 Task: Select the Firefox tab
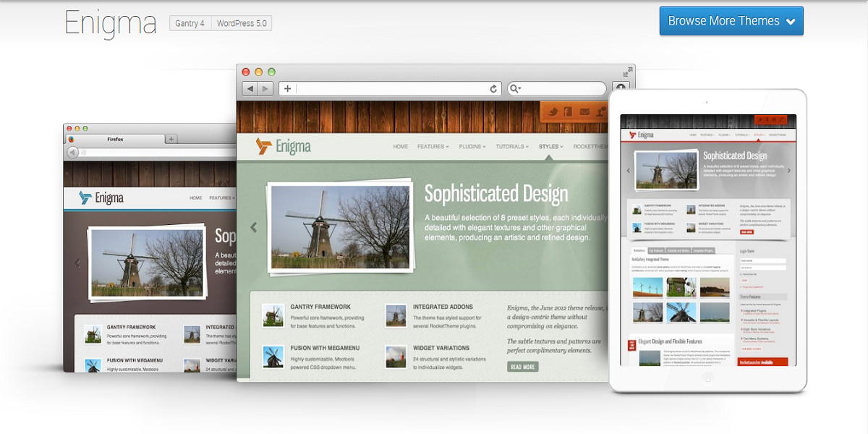click(x=115, y=139)
